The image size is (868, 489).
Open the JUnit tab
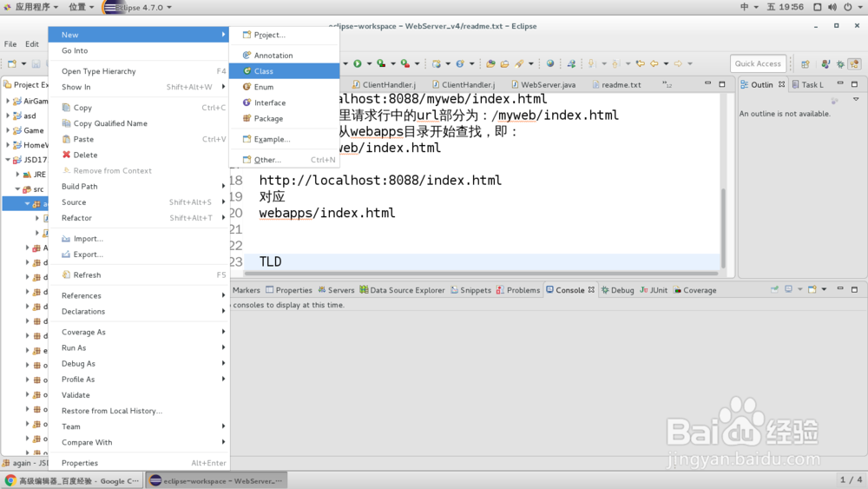coord(654,290)
